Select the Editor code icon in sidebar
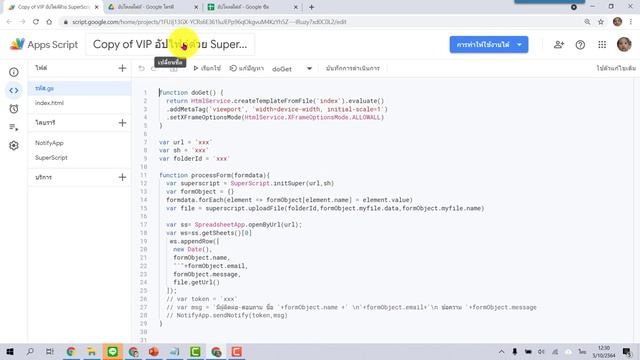 point(14,91)
